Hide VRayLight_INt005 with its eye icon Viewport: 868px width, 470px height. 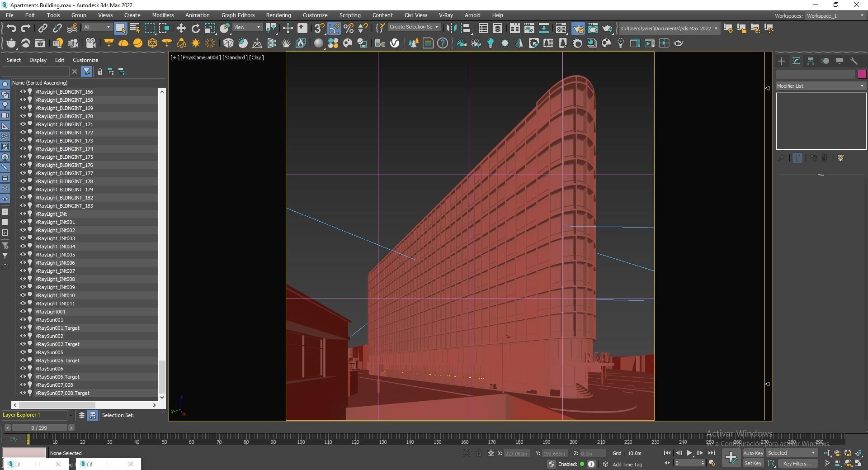pos(23,254)
